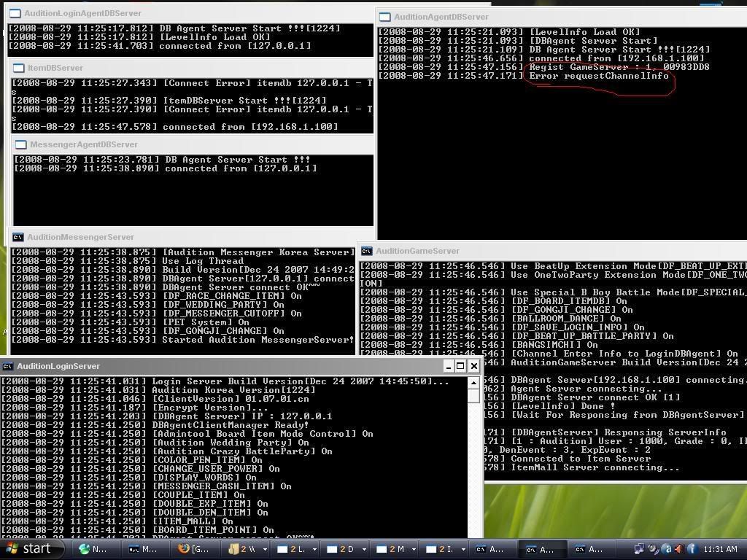Expand the '2 L' grouped taskbar dropdown

pos(314,549)
